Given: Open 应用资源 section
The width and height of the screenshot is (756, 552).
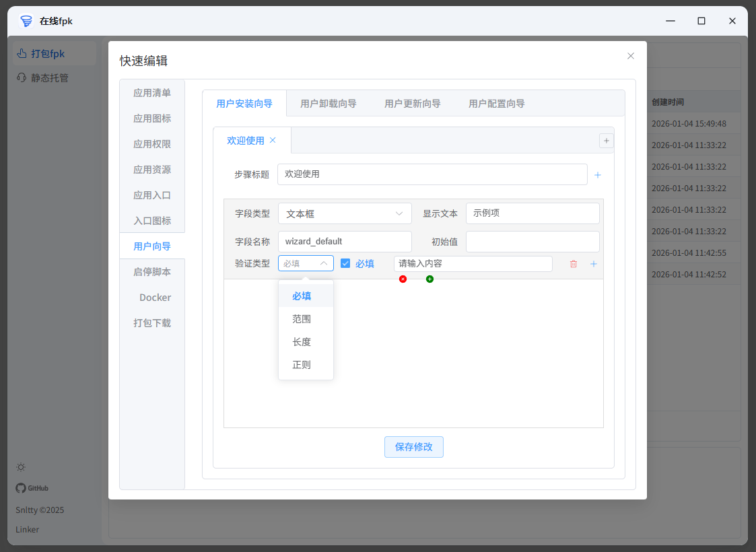Looking at the screenshot, I should pyautogui.click(x=152, y=170).
